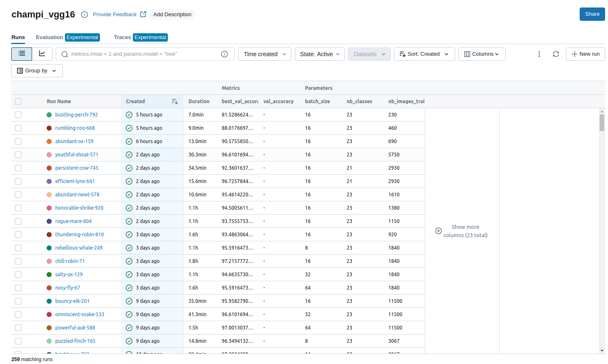Click the finished status icon for persistent-cow-745
608x364 pixels.
pyautogui.click(x=129, y=168)
